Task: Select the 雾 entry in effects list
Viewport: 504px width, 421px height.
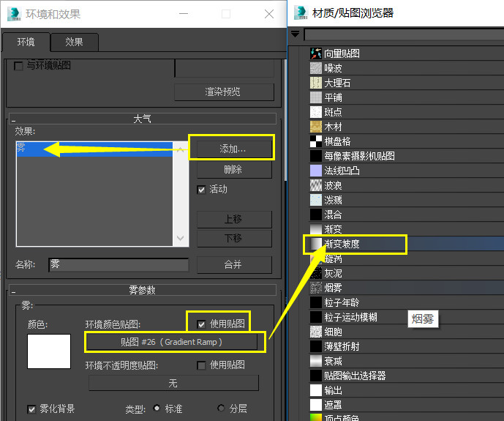Action: (x=94, y=149)
